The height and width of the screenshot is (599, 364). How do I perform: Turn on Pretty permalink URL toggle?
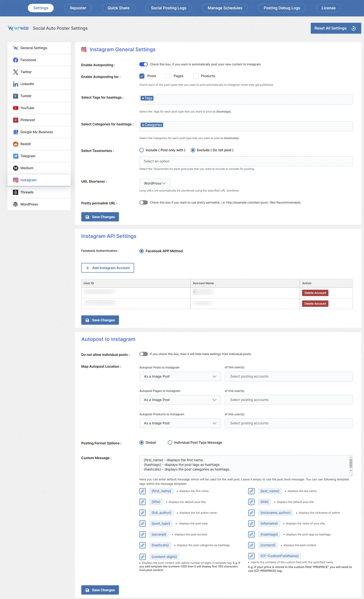[x=144, y=202]
